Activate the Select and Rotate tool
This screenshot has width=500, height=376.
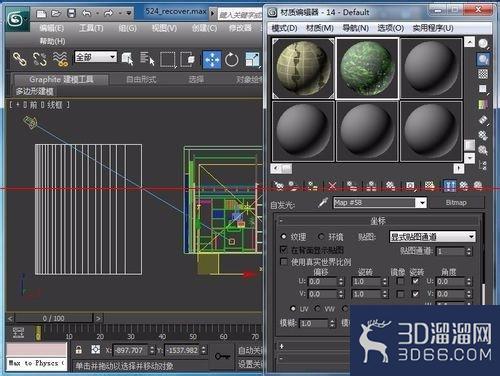click(232, 60)
